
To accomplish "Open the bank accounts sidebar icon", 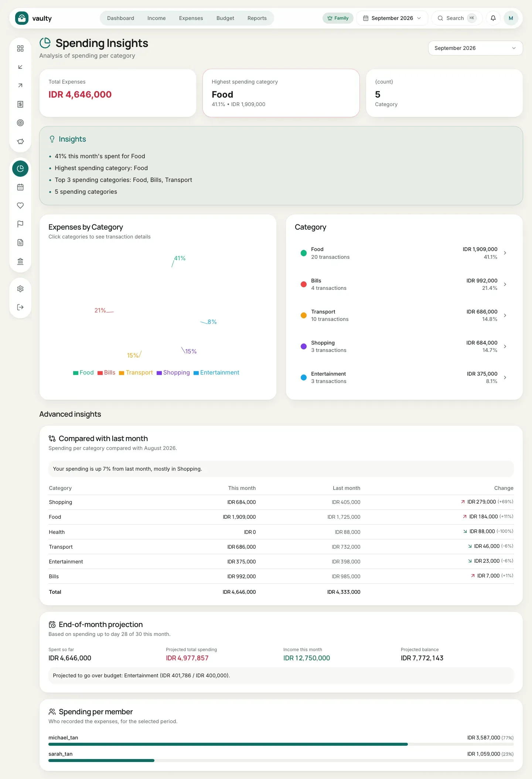I will (20, 261).
